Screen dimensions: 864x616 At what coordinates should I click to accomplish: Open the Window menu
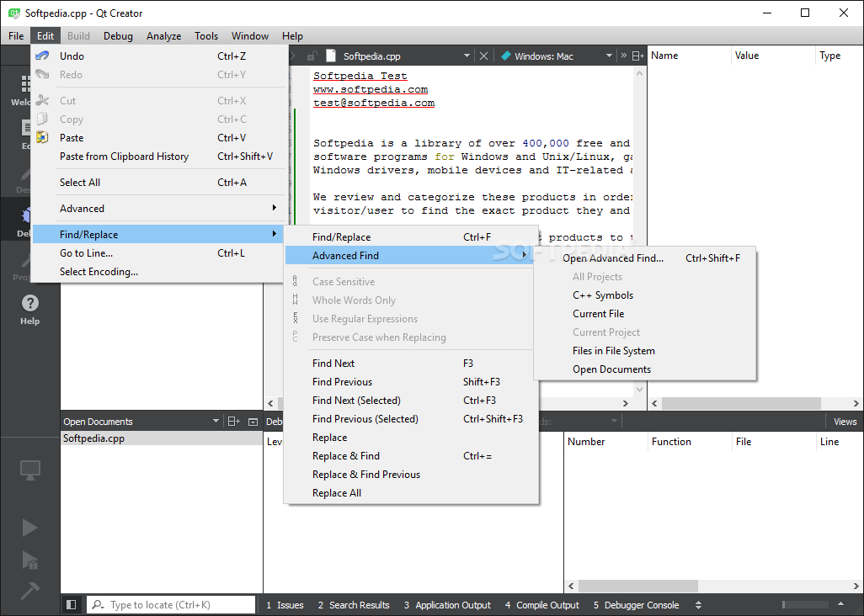(x=249, y=36)
